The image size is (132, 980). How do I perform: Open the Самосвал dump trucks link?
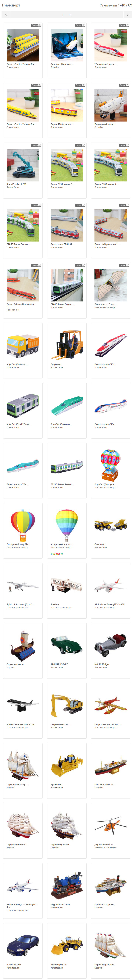click(101, 544)
